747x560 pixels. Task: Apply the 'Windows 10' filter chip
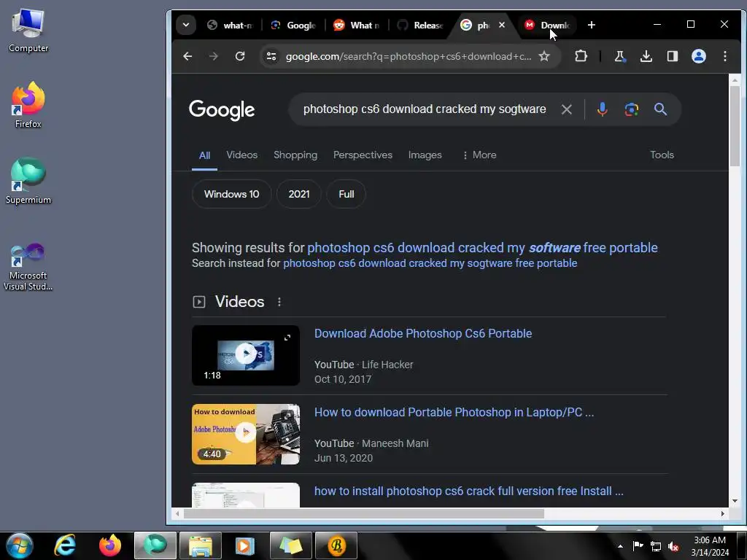(x=231, y=194)
